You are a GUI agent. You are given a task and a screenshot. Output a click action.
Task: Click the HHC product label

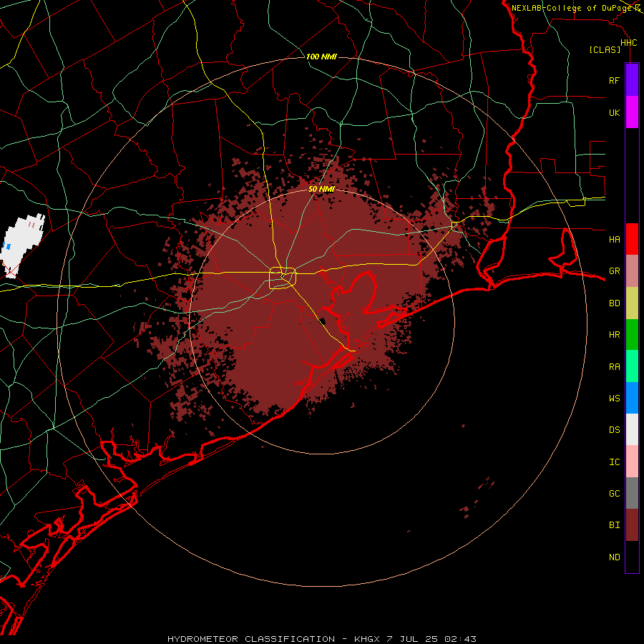pyautogui.click(x=628, y=43)
